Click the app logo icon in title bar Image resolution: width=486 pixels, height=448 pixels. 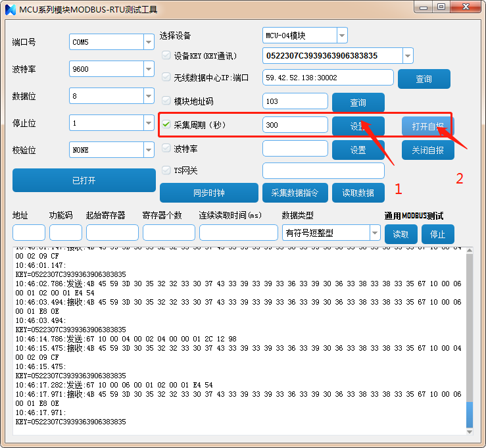10,9
